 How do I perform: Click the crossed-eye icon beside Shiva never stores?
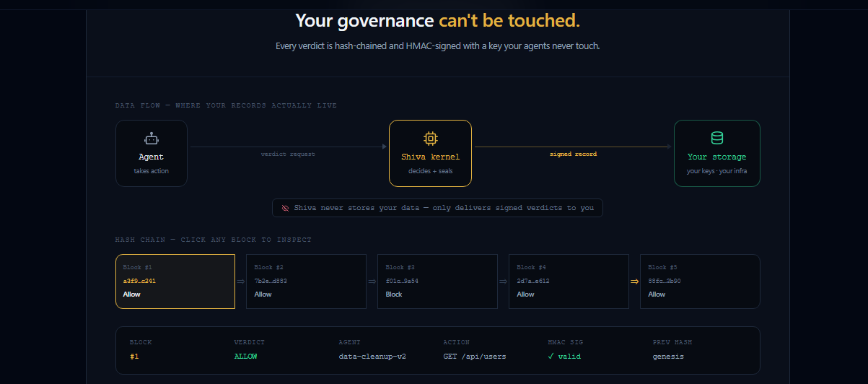(x=285, y=208)
